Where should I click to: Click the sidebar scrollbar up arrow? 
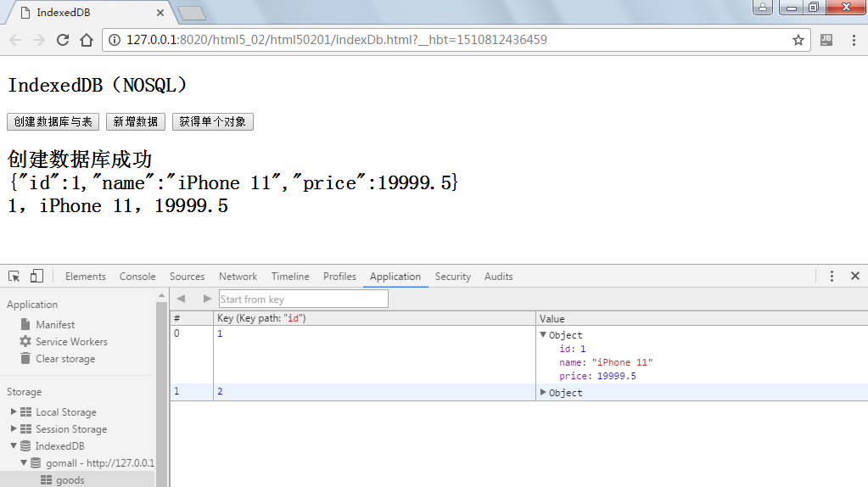pos(162,295)
